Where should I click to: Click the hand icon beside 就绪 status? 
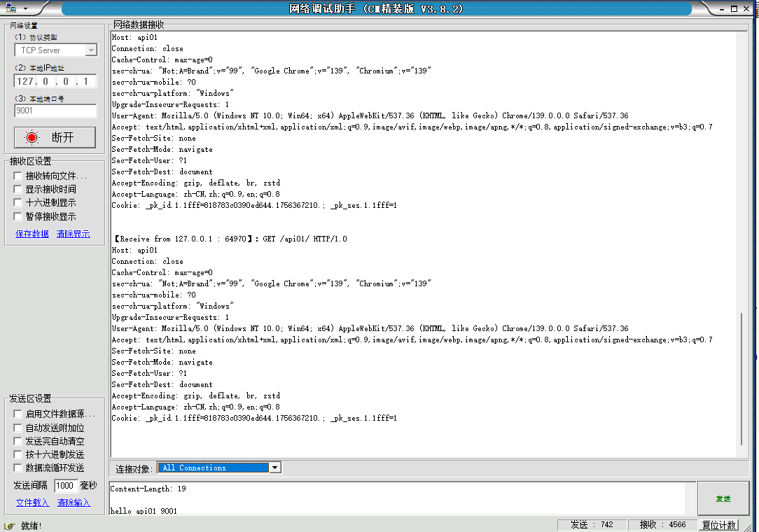(x=10, y=525)
